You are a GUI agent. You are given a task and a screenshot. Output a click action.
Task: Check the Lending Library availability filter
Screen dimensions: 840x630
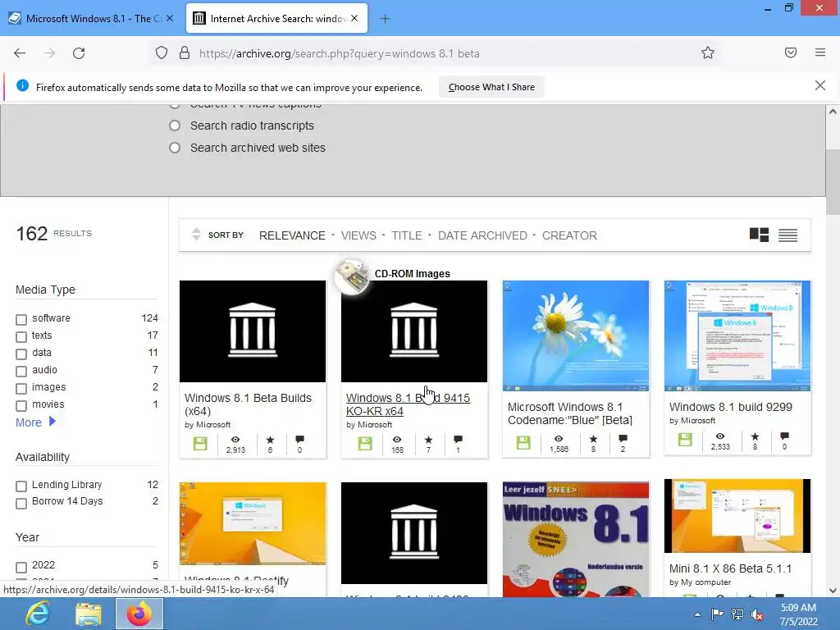[21, 486]
